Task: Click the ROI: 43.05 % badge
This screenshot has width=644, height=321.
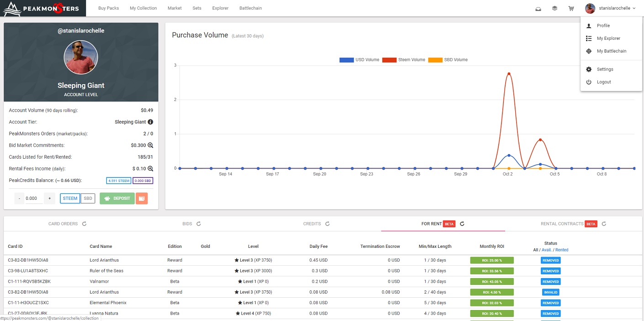Action: point(492,282)
